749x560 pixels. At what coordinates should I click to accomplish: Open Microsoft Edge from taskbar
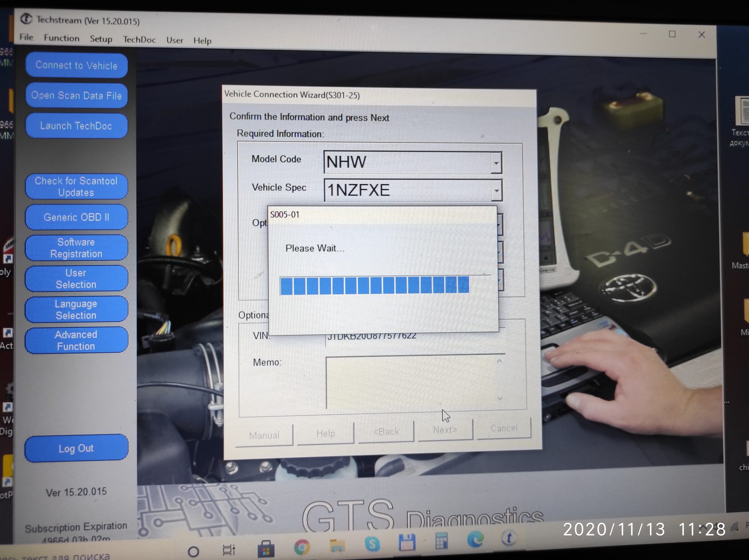475,540
